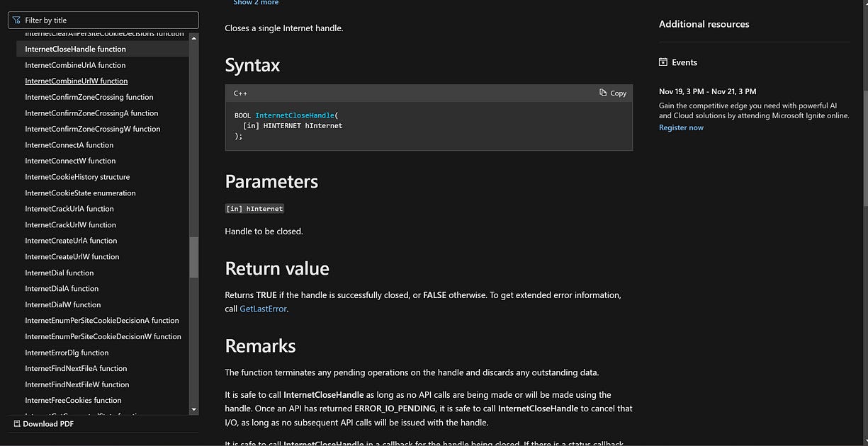Click the down arrow at sidebar scrollbar bottom
The width and height of the screenshot is (868, 446).
point(193,408)
